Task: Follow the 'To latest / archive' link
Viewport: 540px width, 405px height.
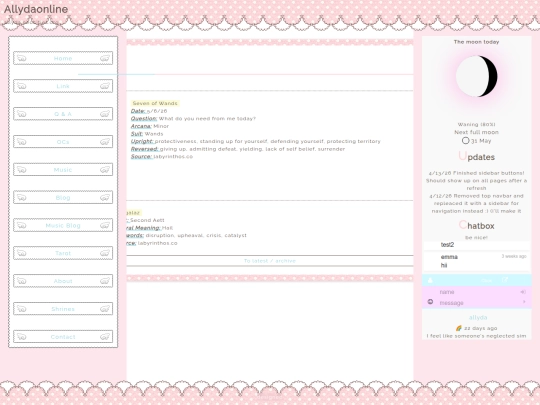Action: click(x=270, y=261)
